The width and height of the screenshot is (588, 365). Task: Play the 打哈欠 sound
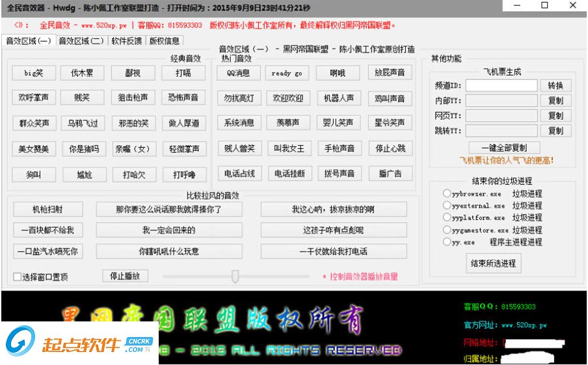point(134,175)
